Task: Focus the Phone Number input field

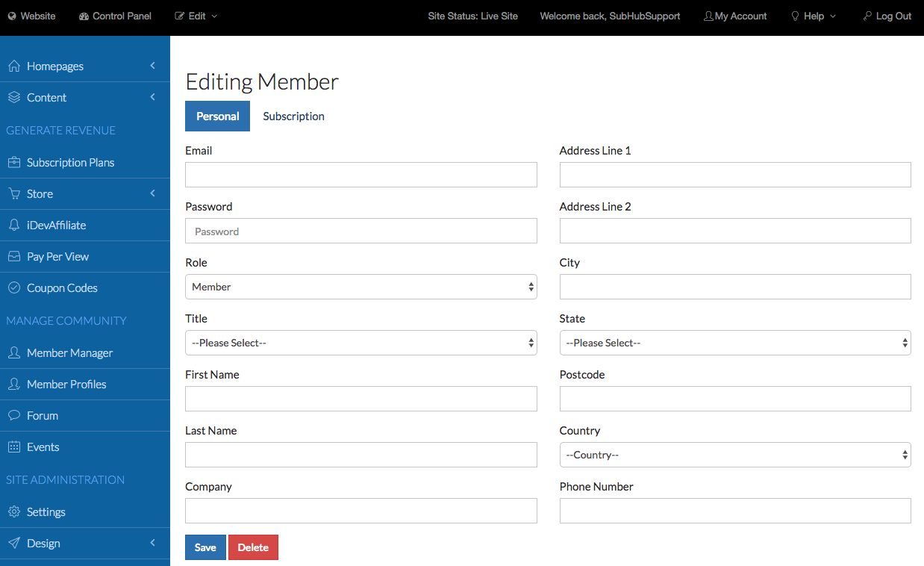Action: coord(735,511)
